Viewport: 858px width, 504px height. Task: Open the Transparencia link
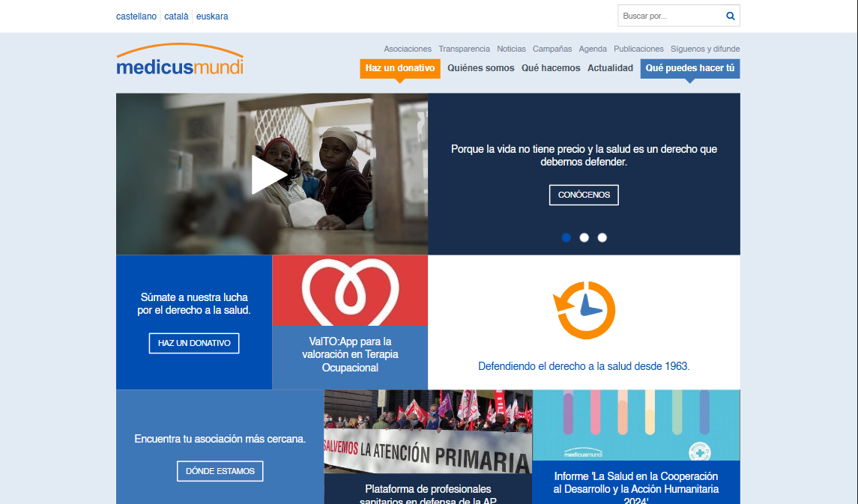pyautogui.click(x=464, y=49)
